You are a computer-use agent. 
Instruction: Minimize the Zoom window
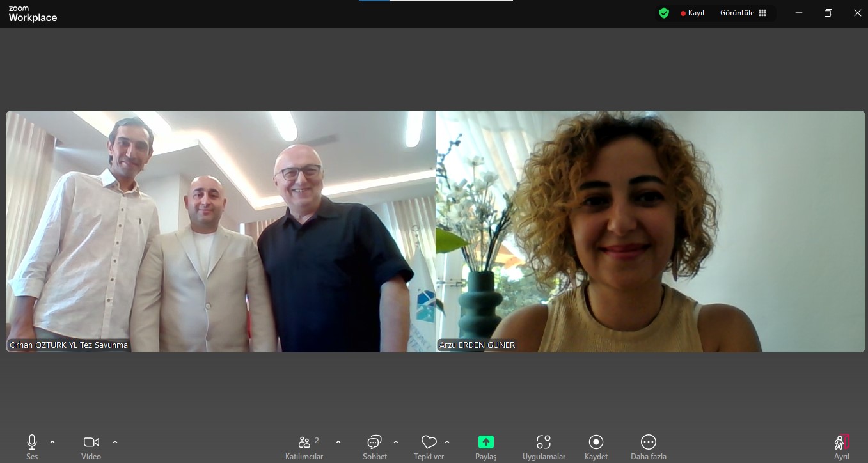point(798,13)
